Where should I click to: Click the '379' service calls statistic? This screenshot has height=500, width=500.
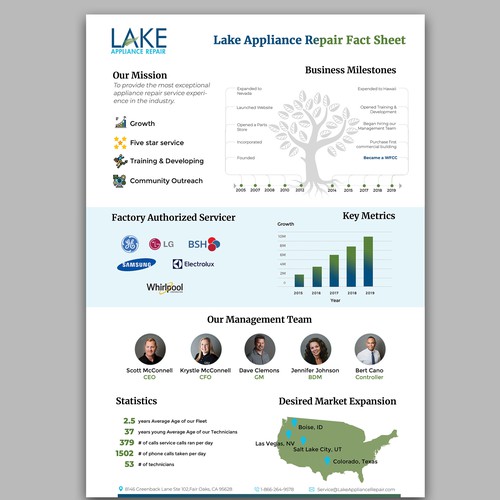127,442
